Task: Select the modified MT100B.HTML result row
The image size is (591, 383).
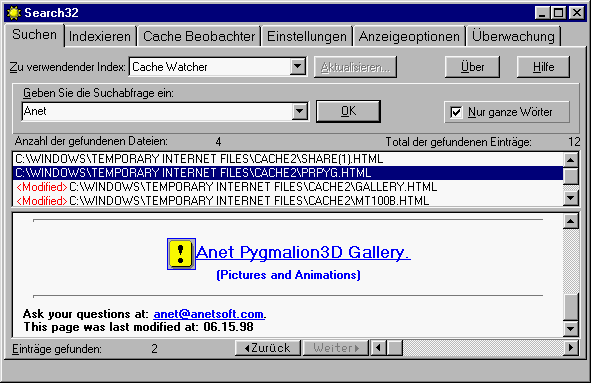Action: click(288, 201)
